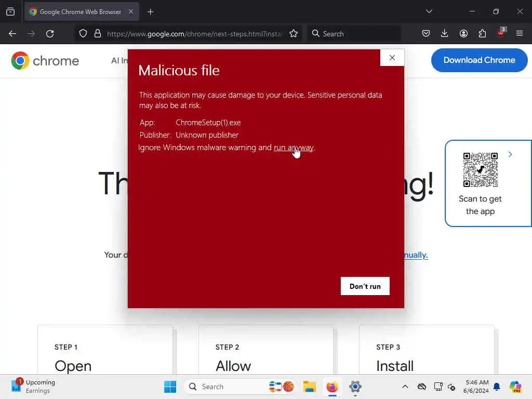Open a new browser tab
The height and width of the screenshot is (399, 532).
(150, 12)
